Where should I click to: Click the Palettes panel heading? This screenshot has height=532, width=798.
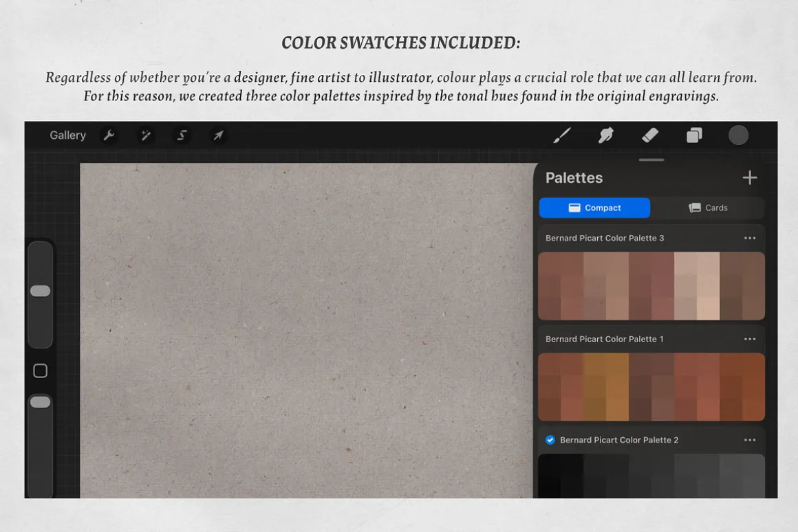point(574,177)
